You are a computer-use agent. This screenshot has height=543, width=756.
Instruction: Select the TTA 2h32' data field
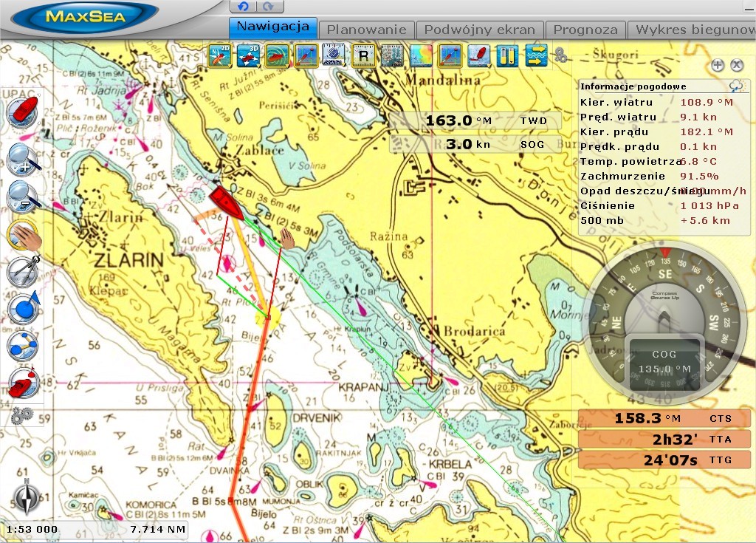664,440
